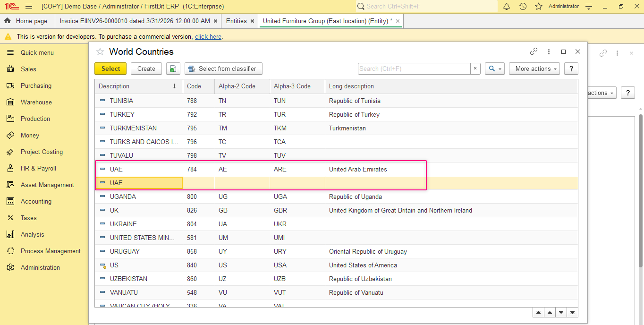Screen dimensions: 644x325
Task: Select the TURKEY row
Action: (x=336, y=114)
